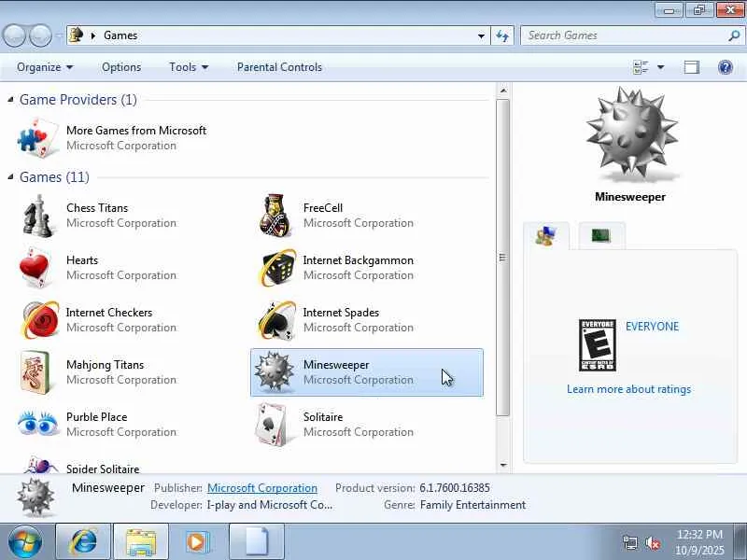Open the Organize dropdown menu
The height and width of the screenshot is (560, 747).
44,67
